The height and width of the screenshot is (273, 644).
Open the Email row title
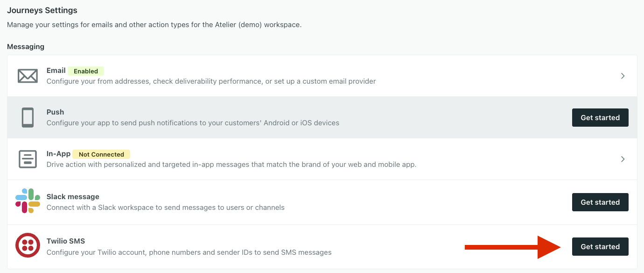(x=56, y=71)
